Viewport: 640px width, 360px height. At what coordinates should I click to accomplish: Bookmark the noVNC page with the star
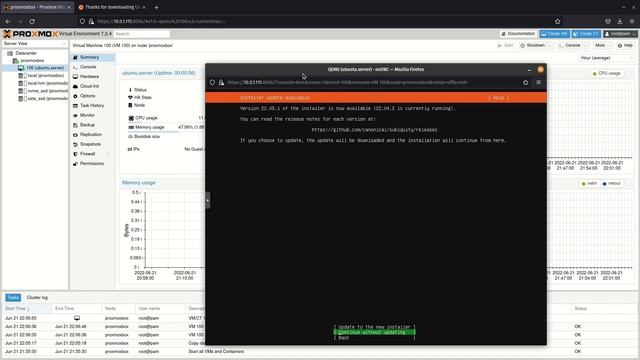pos(525,82)
